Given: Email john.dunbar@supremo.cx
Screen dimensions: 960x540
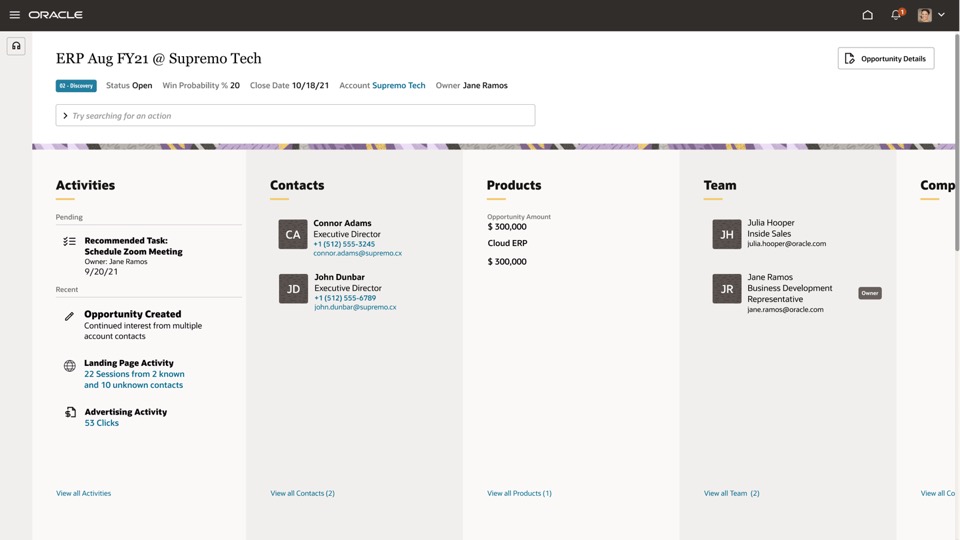Looking at the screenshot, I should [355, 307].
